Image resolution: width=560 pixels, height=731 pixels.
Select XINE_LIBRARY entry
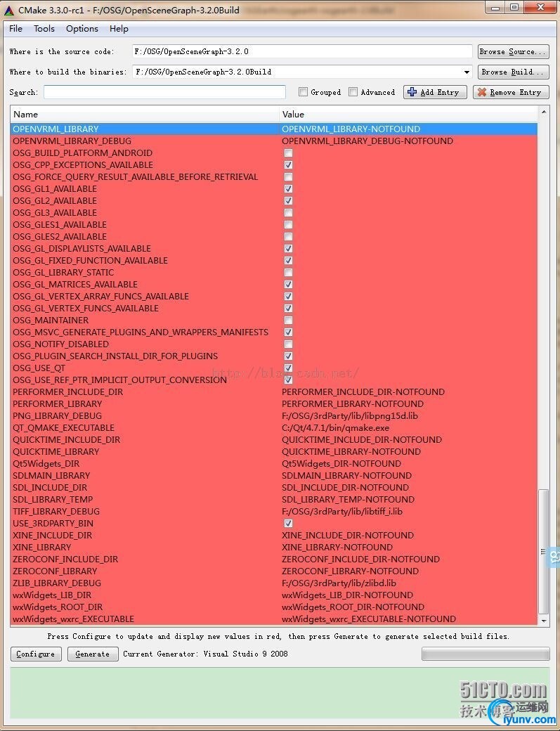coord(42,547)
